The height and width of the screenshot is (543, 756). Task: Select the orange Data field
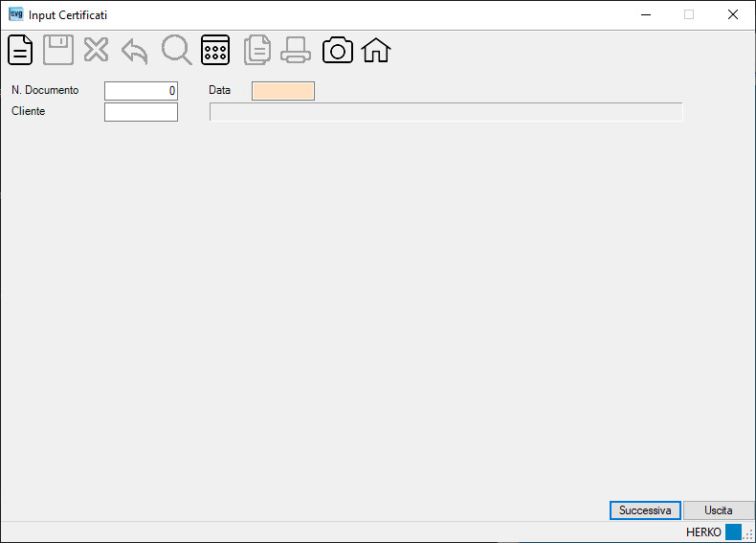[x=283, y=91]
